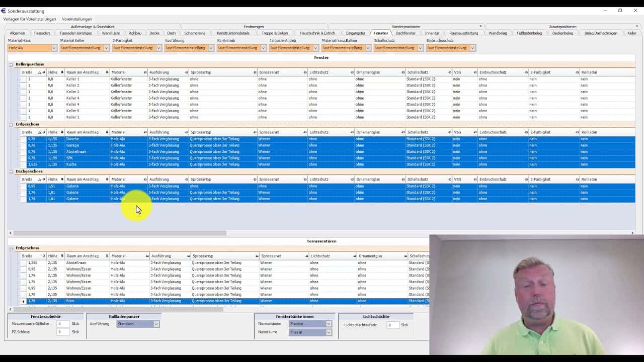Click filter icon on Fenster Erdgeschoss Material column
The image size is (644, 362).
coord(145,132)
